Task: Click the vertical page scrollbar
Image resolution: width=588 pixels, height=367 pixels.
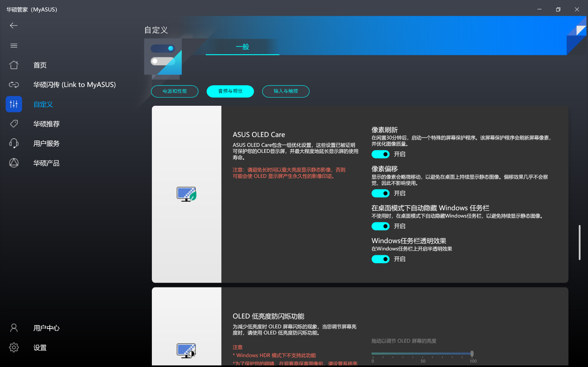Action: [x=579, y=242]
